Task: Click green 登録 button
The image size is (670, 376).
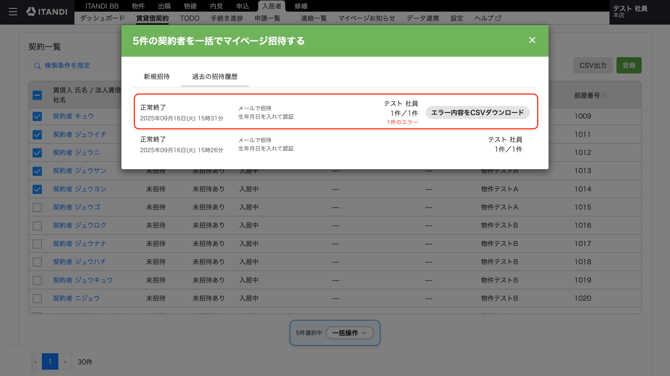Action: tap(629, 65)
